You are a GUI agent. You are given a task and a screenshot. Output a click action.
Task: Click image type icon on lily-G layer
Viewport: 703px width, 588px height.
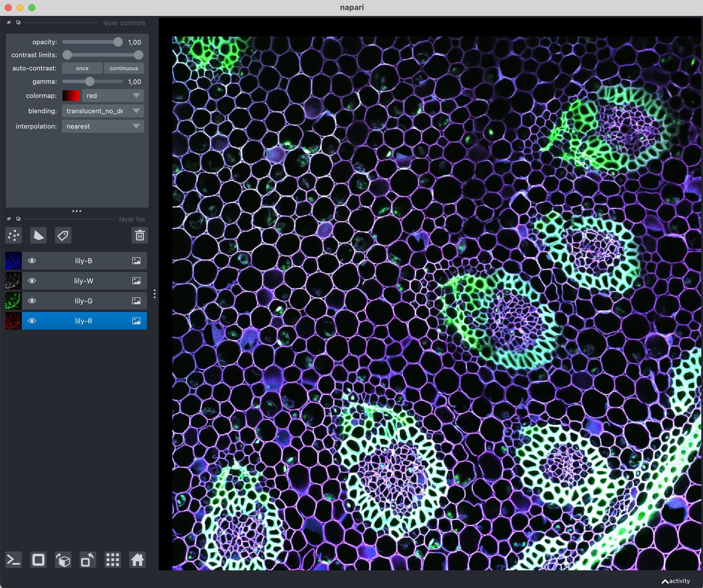136,301
